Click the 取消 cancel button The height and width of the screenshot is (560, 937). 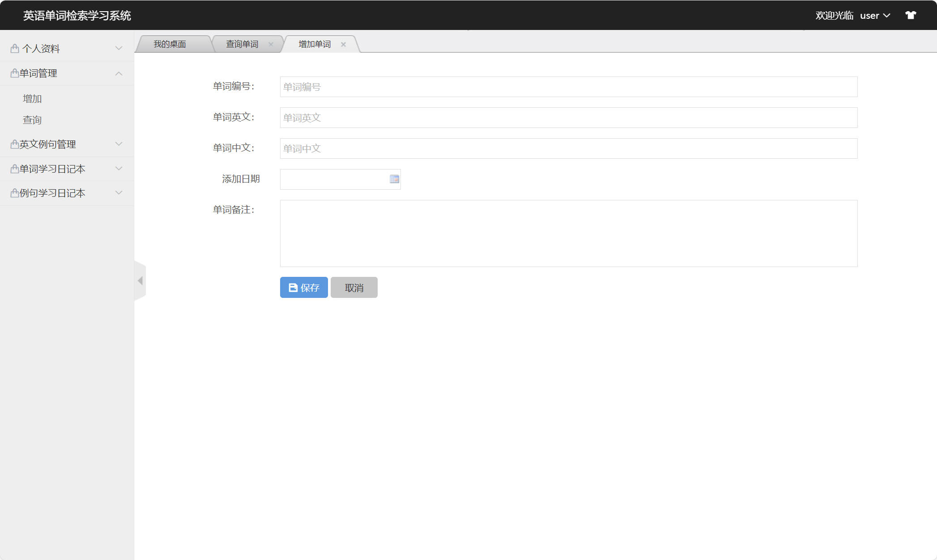click(354, 288)
